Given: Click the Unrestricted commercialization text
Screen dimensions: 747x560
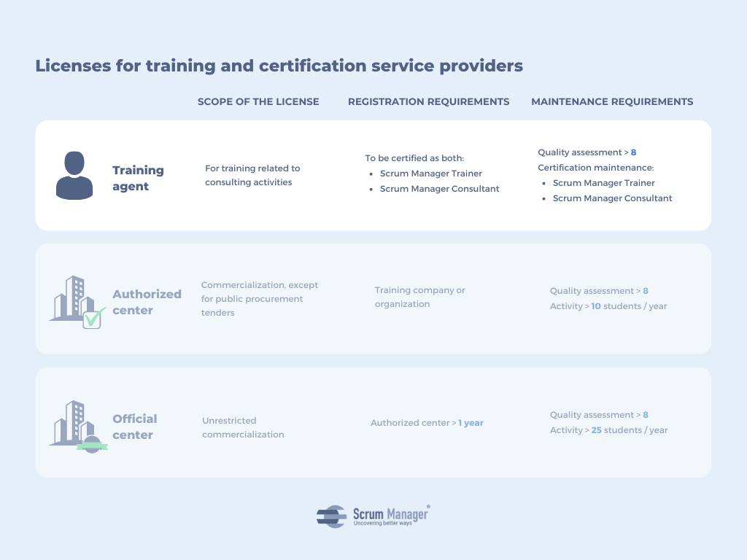Looking at the screenshot, I should point(243,427).
